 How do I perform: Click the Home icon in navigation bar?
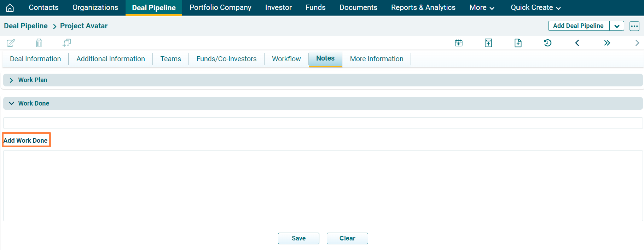[x=10, y=8]
